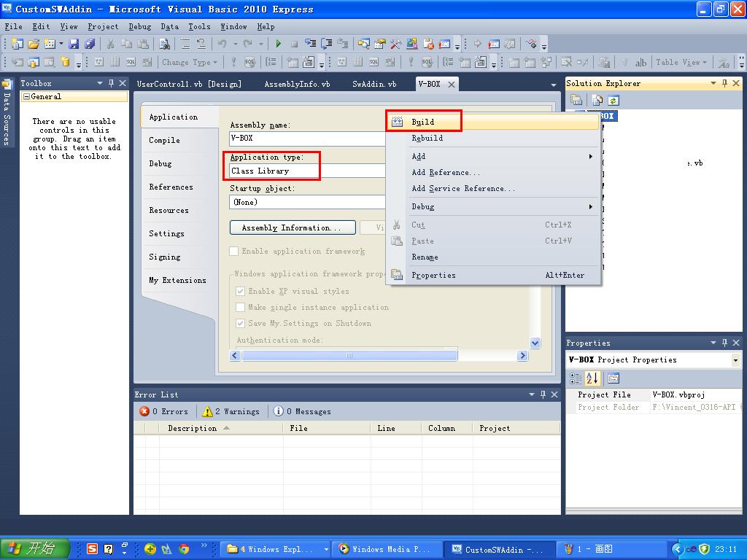Choose Rename from the context menu
The image size is (747, 560).
492,257
